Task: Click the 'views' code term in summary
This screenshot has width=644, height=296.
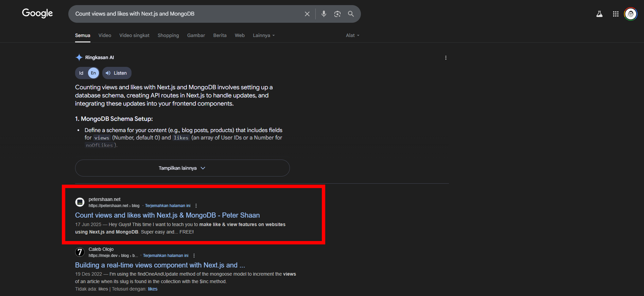Action: point(102,138)
